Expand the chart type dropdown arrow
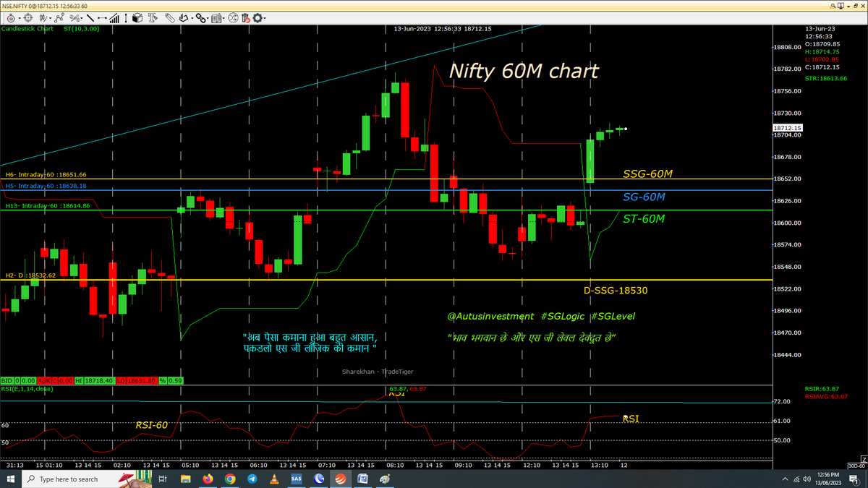Image resolution: width=868 pixels, height=488 pixels. [51, 18]
